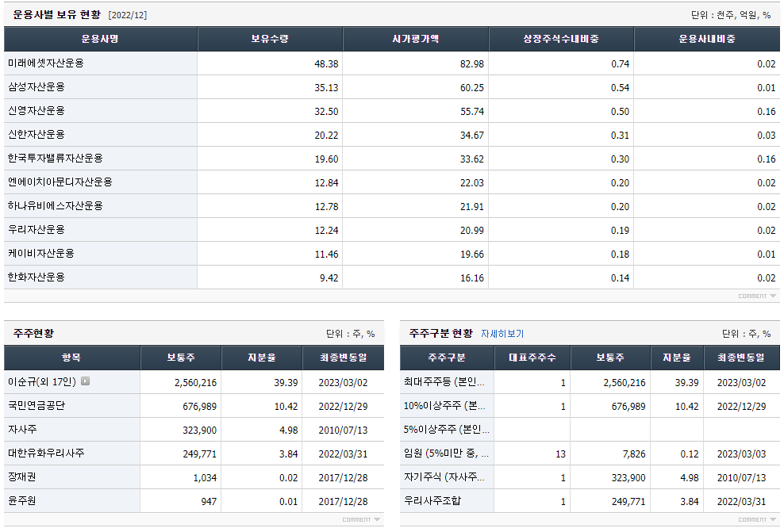
Task: Select the 한국투자밸류자산운용 row name
Action: point(56,159)
